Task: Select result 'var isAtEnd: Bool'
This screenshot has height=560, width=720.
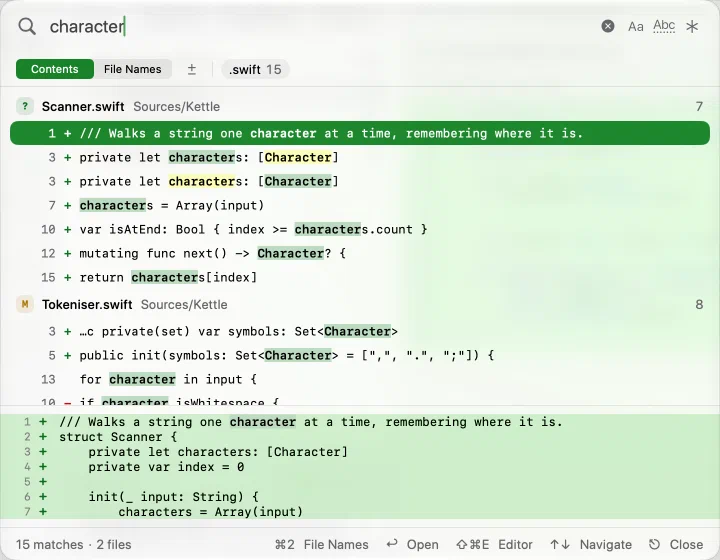Action: (x=360, y=229)
